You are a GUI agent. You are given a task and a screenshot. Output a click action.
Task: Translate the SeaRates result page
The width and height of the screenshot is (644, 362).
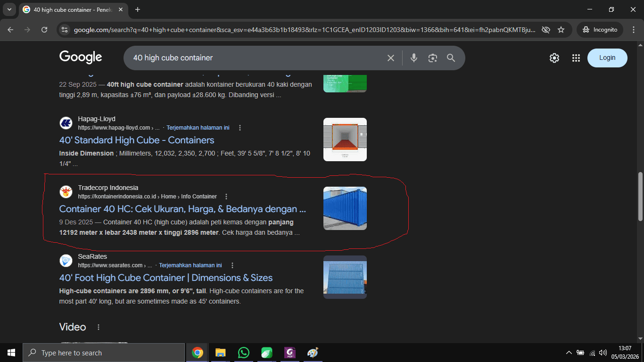pyautogui.click(x=190, y=265)
